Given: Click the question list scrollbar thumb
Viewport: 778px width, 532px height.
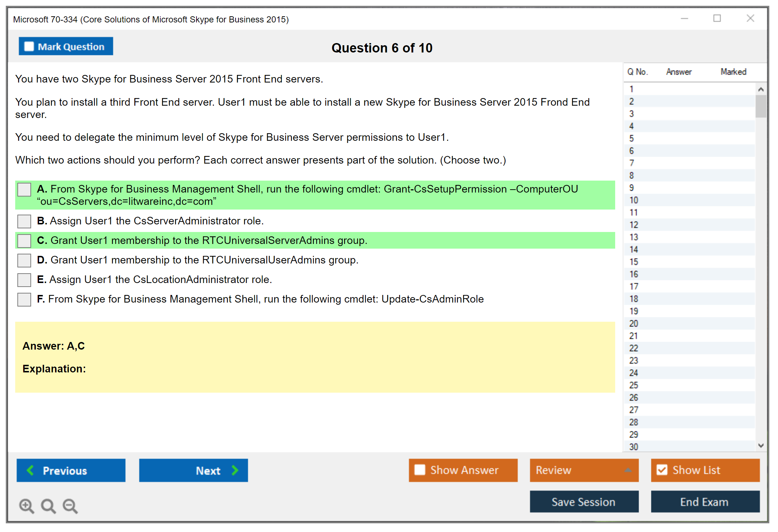Looking at the screenshot, I should [x=761, y=106].
